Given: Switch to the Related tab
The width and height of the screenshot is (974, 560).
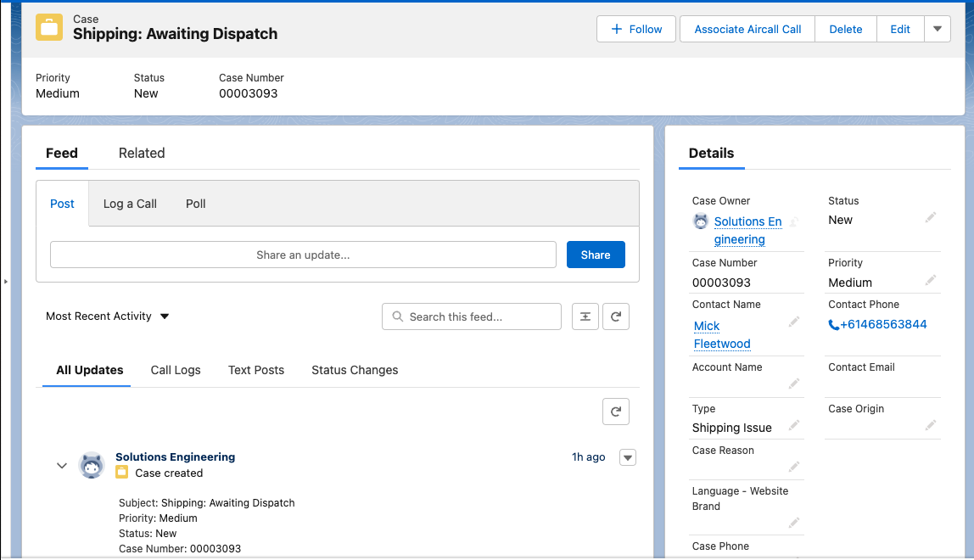Looking at the screenshot, I should tap(142, 154).
